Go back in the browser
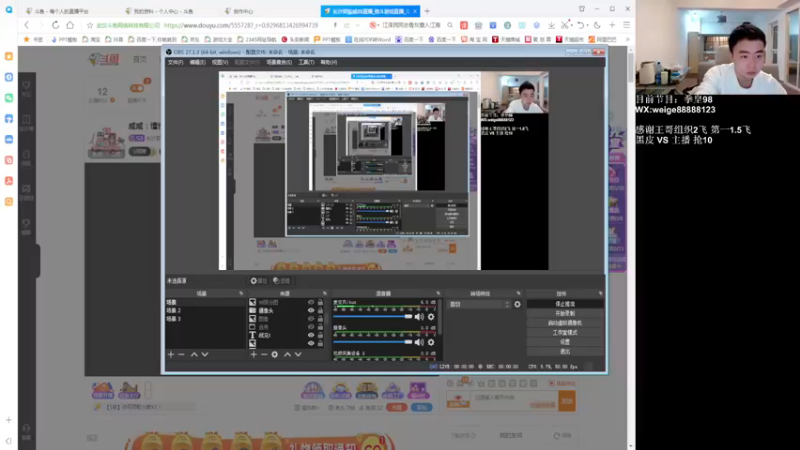Viewport: 800px width, 450px height. (x=27, y=25)
